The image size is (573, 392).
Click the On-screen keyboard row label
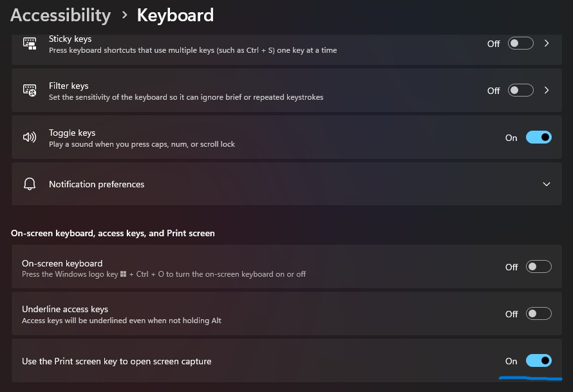[x=62, y=263]
